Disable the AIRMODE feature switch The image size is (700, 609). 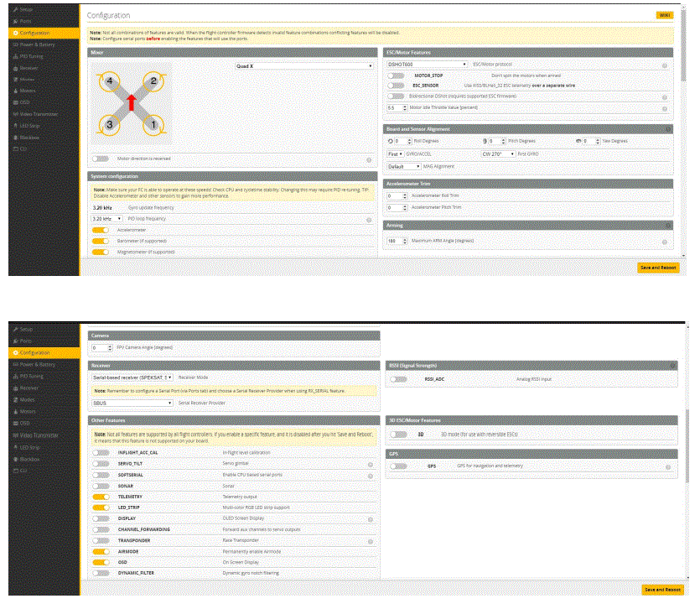point(101,552)
